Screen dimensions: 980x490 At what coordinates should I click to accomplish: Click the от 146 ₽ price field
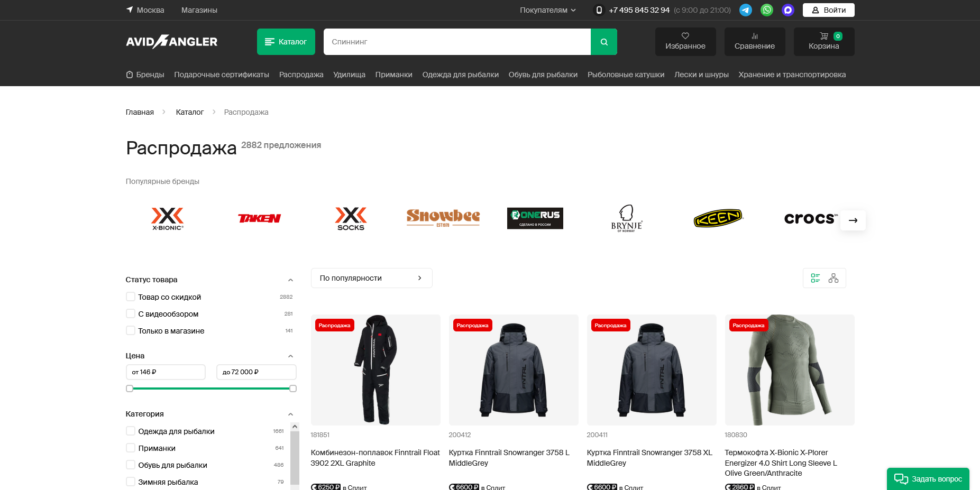pos(166,372)
